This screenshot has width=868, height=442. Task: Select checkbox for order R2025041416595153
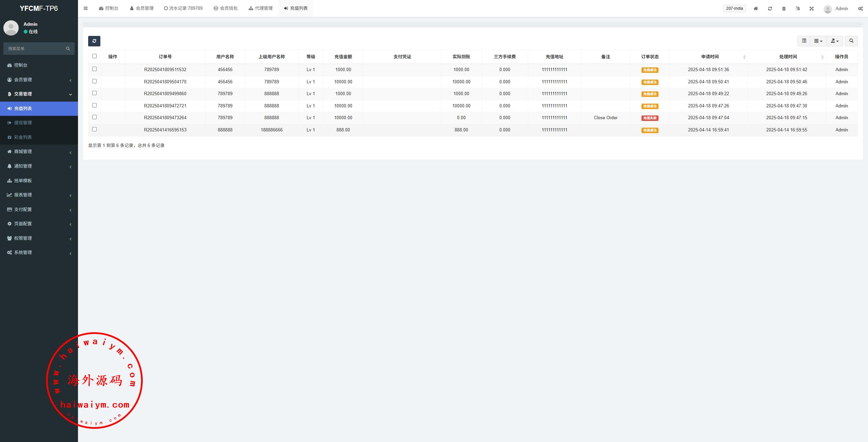94,129
